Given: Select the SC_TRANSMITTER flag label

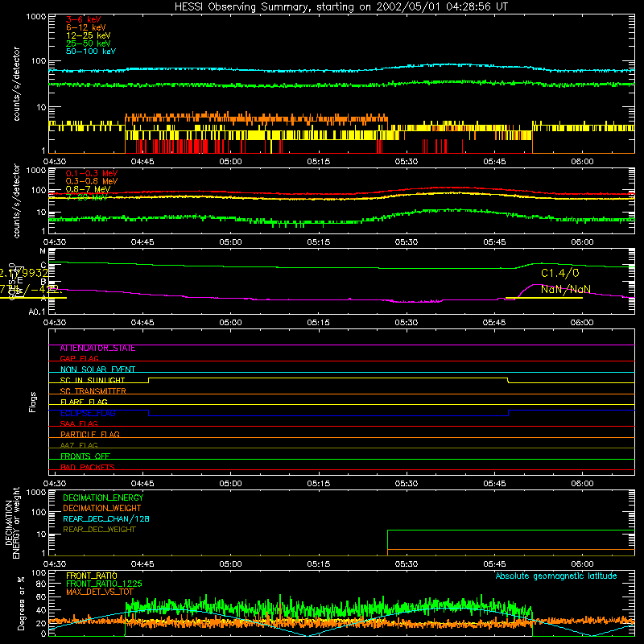Looking at the screenshot, I should [x=93, y=391].
